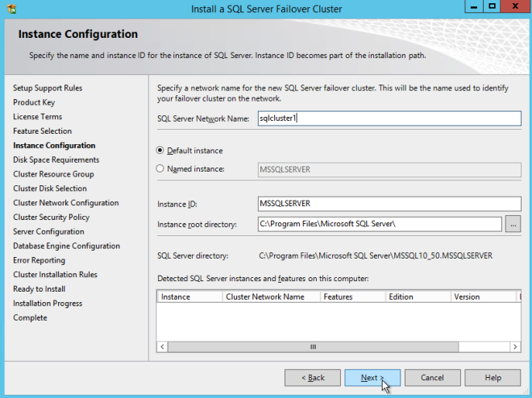Select Database Engine Configuration step
This screenshot has height=398, width=532.
pyautogui.click(x=66, y=246)
